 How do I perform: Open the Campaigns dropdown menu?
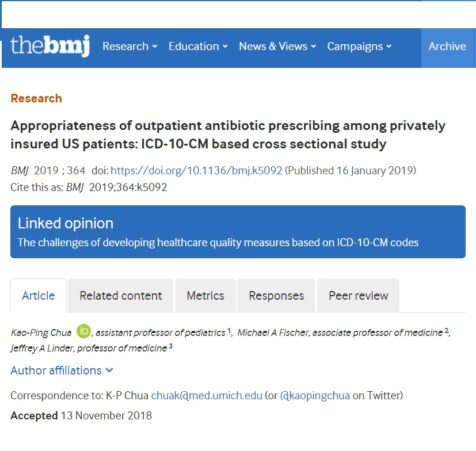pos(359,47)
